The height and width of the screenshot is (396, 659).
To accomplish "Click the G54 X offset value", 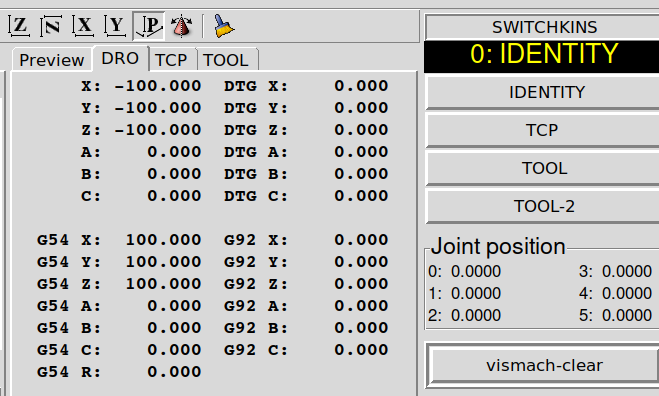I will pos(163,240).
